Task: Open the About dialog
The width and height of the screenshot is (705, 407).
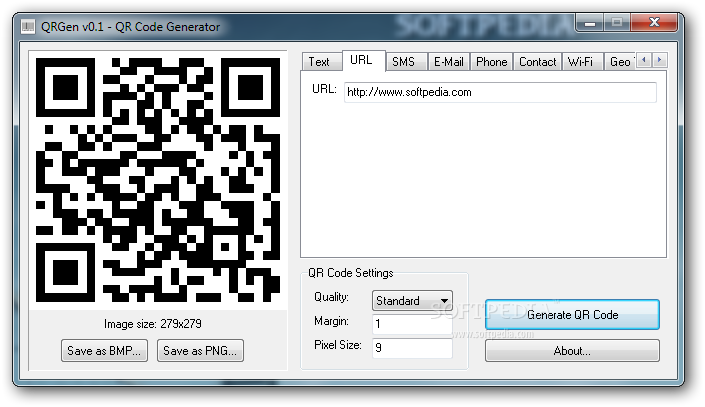Action: click(572, 351)
